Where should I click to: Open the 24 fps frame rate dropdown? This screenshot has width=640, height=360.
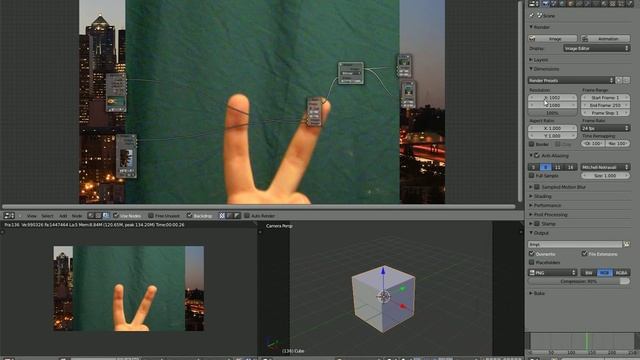click(605, 128)
